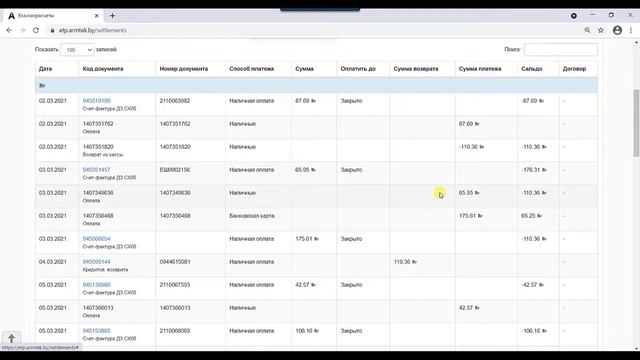This screenshot has width=640, height=360.
Task: Click document number ЕШ0902156
Action: (x=175, y=169)
